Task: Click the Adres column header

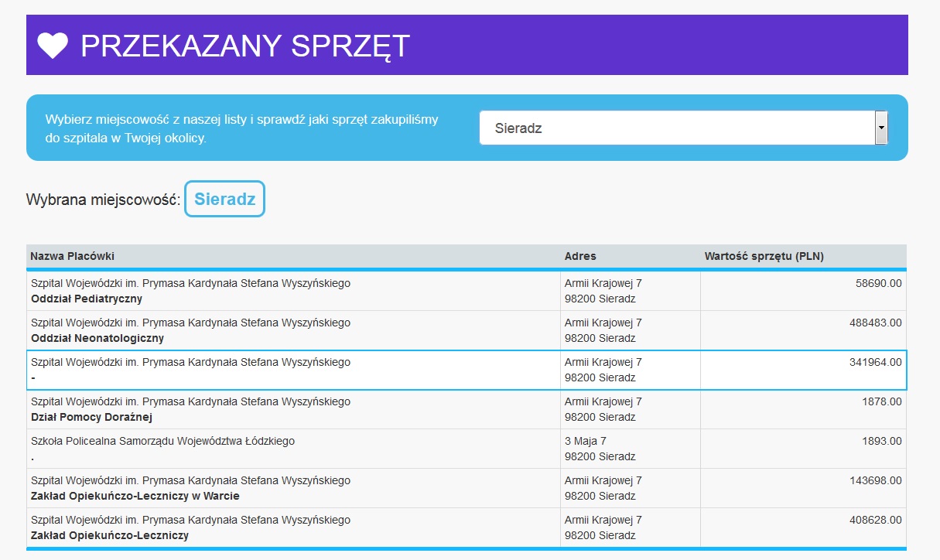Action: pyautogui.click(x=580, y=256)
